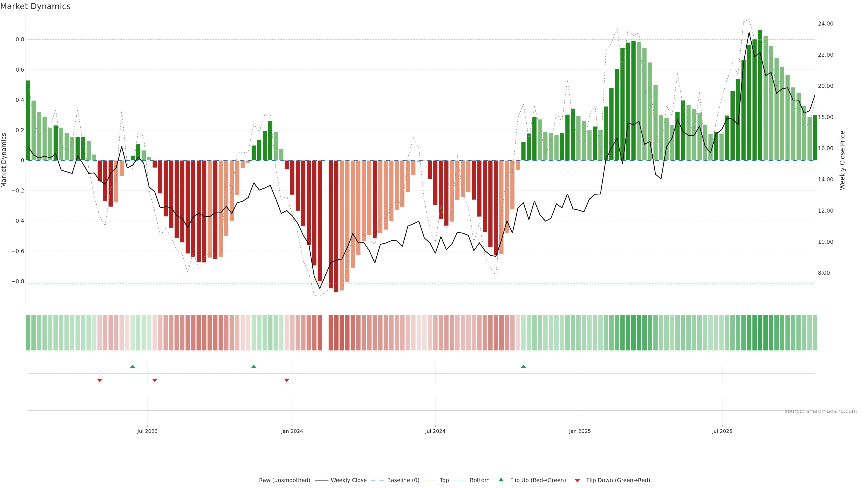Hide the Bottom threshold line via legend
The width and height of the screenshot is (868, 488).
[x=479, y=480]
